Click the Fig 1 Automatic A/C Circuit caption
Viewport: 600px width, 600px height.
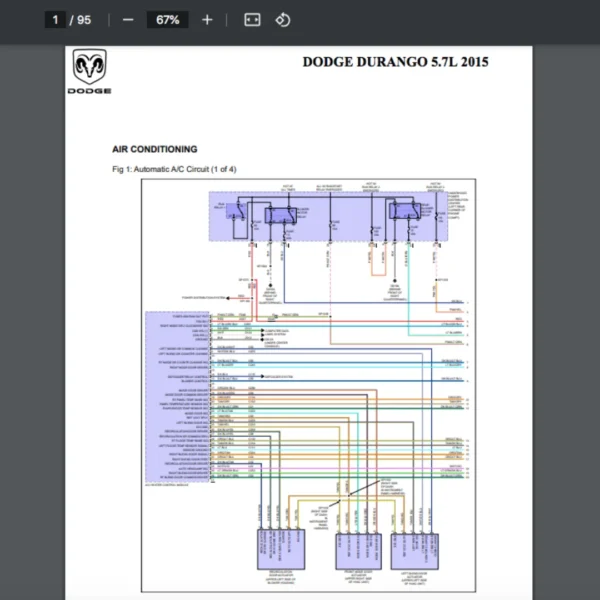click(x=175, y=169)
